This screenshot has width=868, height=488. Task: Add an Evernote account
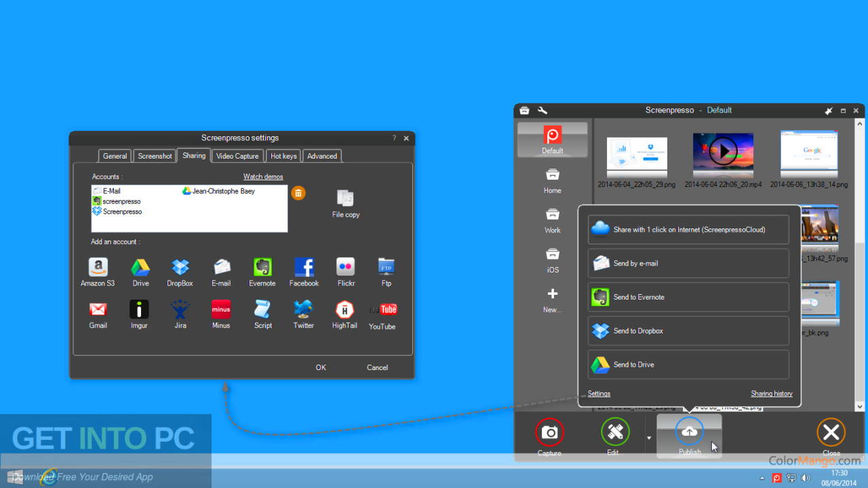pos(262,272)
